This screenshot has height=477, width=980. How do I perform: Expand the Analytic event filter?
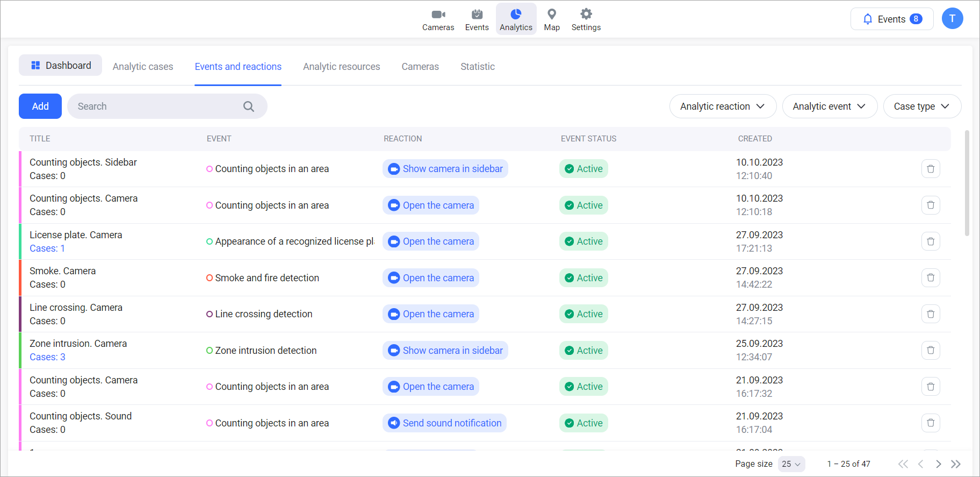pyautogui.click(x=829, y=106)
